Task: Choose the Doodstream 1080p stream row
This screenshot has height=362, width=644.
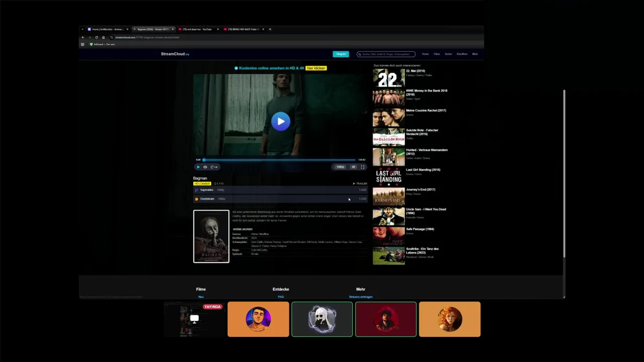Action: [x=280, y=199]
